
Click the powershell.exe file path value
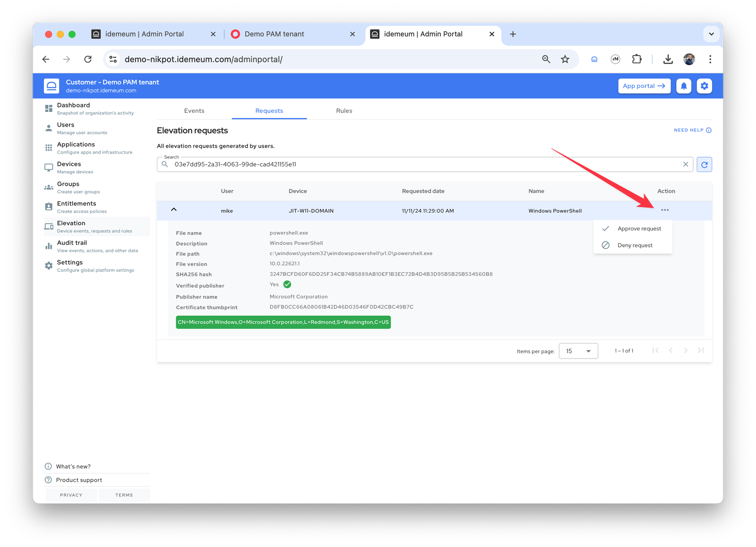(351, 253)
